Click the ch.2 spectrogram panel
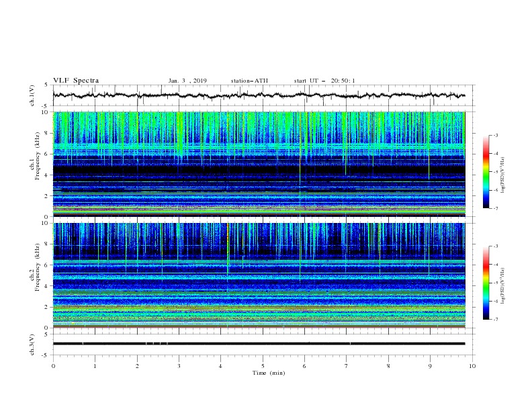This screenshot has width=532, height=411. click(x=259, y=275)
